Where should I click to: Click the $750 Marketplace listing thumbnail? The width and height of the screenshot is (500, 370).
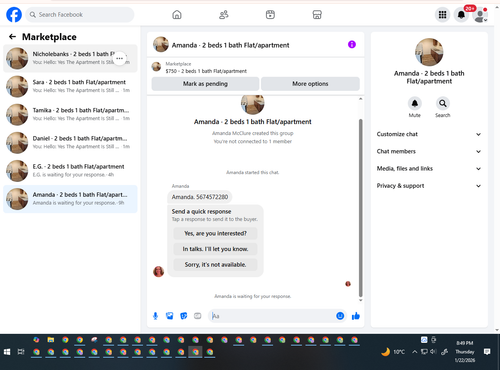pos(156,67)
